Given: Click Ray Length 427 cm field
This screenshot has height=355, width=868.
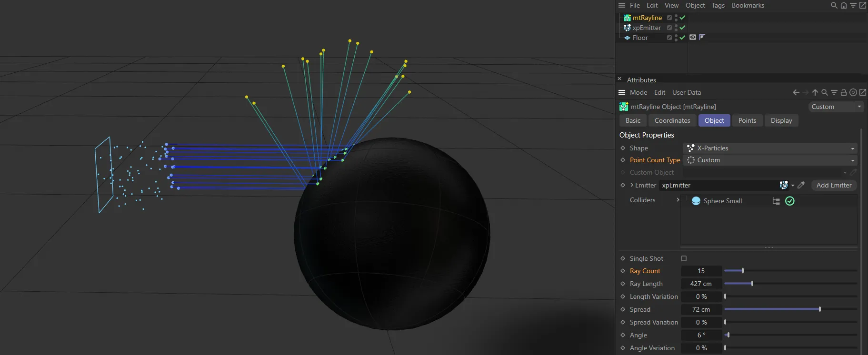Looking at the screenshot, I should click(701, 284).
